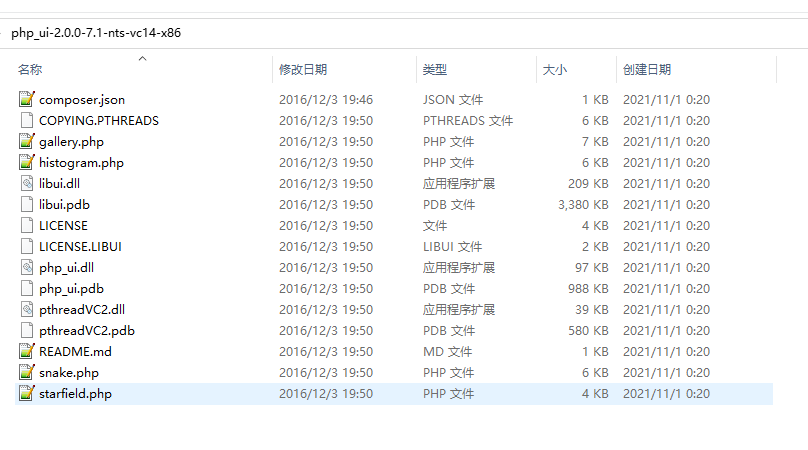Click the pthreadVC2.dll file icon

click(x=26, y=310)
